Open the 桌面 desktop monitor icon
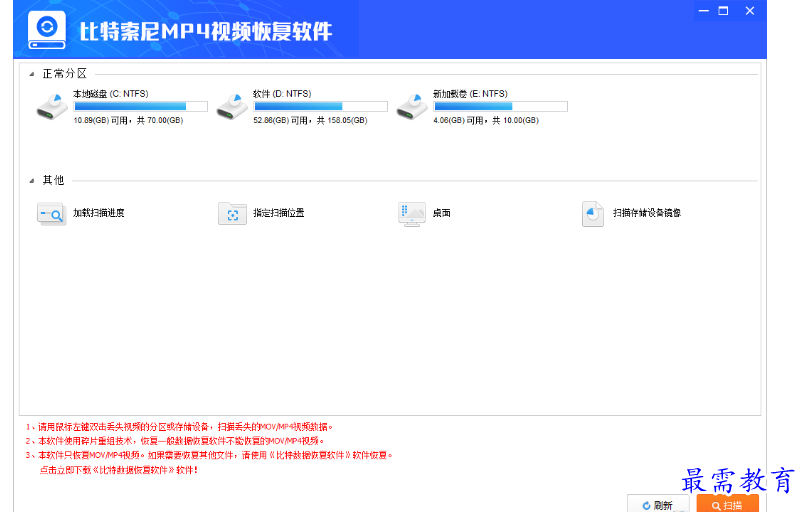Viewport: 803px width, 512px height. 412,213
